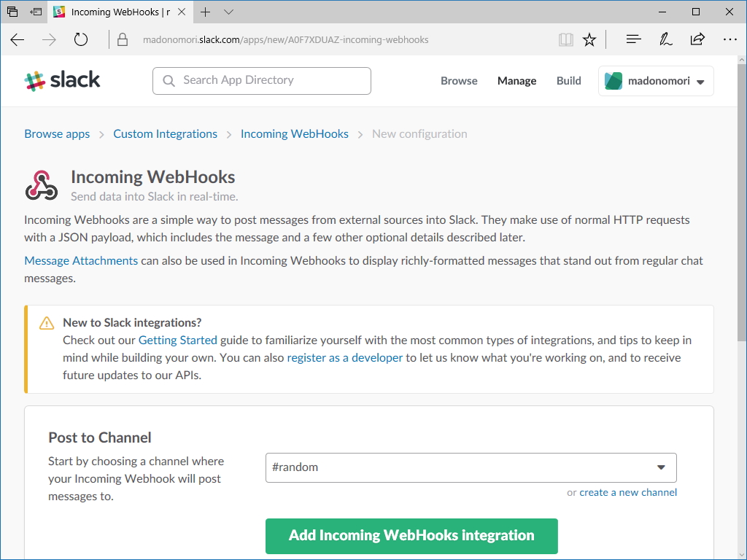This screenshot has height=560, width=747.
Task: Click the Incoming WebHooks app icon
Action: pos(41,185)
